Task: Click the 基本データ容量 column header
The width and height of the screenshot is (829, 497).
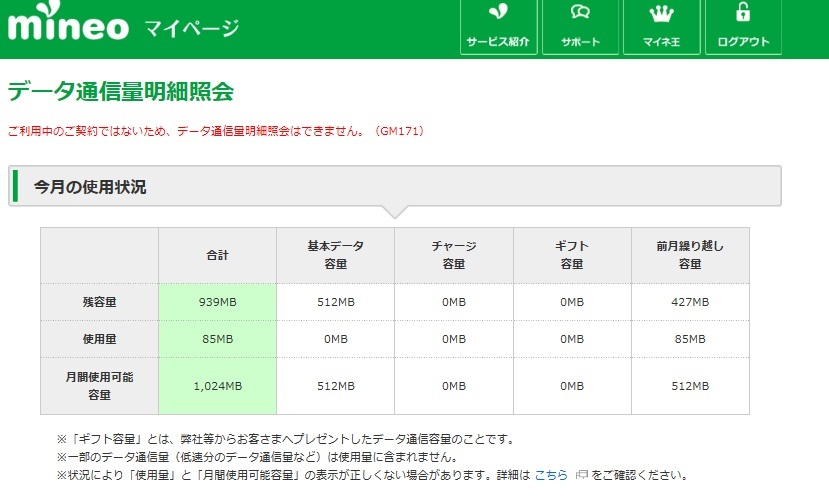Action: (x=335, y=255)
